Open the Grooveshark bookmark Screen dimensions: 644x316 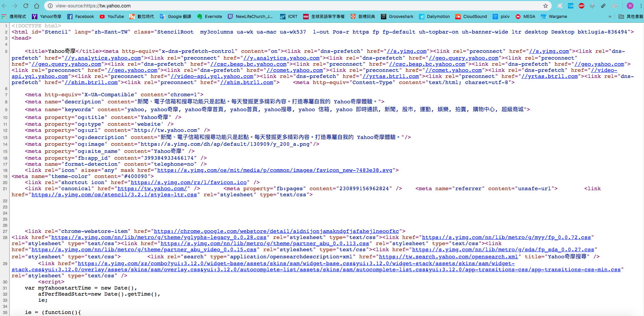click(x=397, y=16)
